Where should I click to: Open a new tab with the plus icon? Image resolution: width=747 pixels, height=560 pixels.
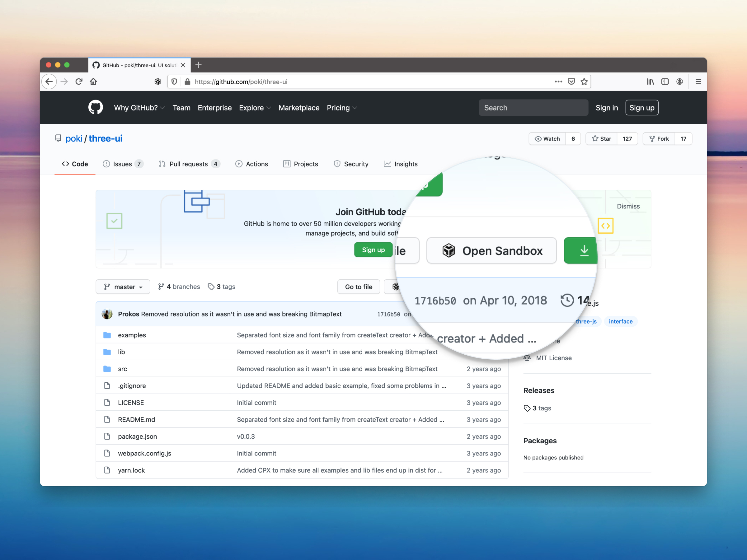(x=199, y=65)
